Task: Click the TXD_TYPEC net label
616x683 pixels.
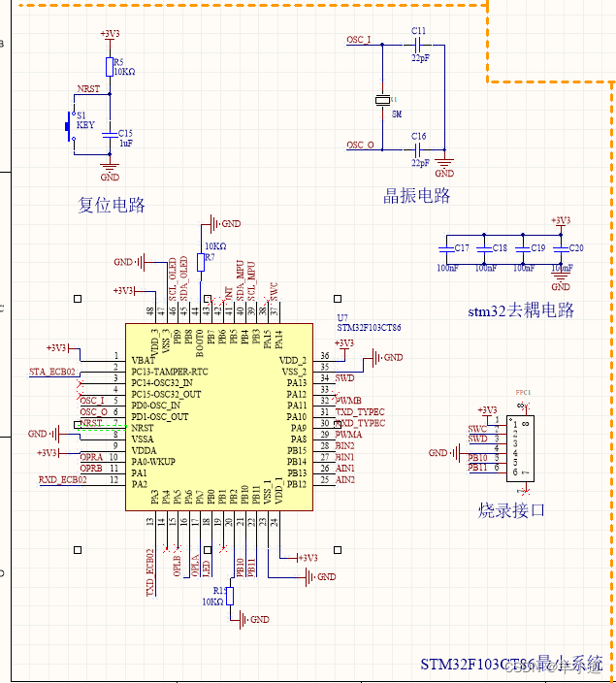Action: tap(360, 412)
